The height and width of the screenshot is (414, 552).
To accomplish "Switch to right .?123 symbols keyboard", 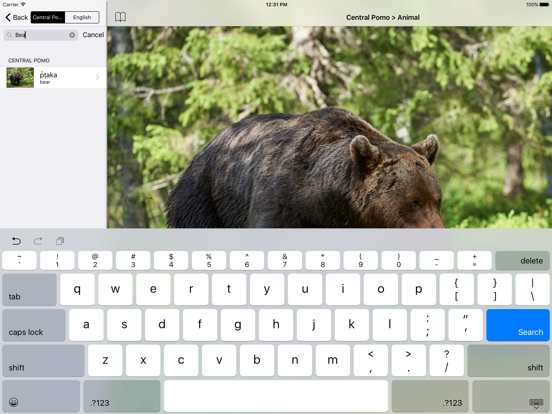I will [430, 396].
